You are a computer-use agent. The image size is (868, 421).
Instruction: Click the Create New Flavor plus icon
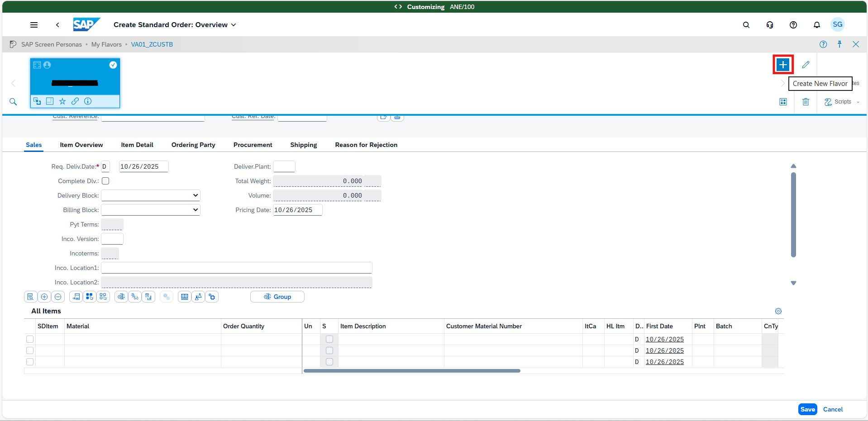click(783, 65)
